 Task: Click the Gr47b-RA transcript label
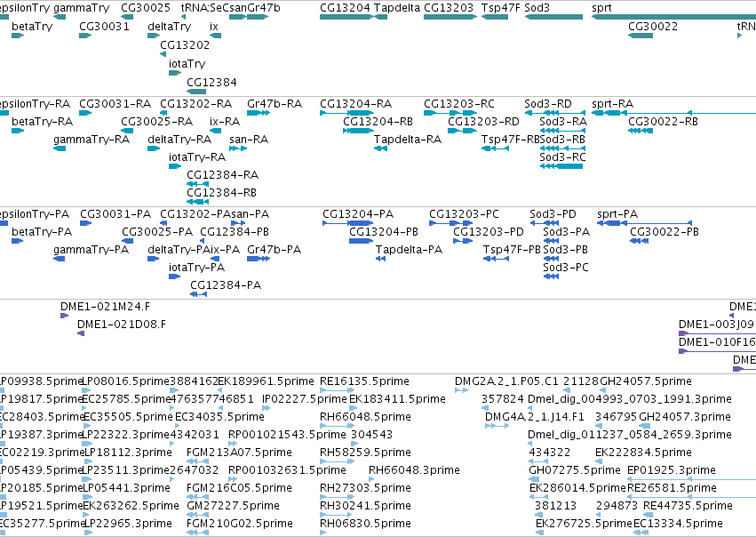pos(275,104)
